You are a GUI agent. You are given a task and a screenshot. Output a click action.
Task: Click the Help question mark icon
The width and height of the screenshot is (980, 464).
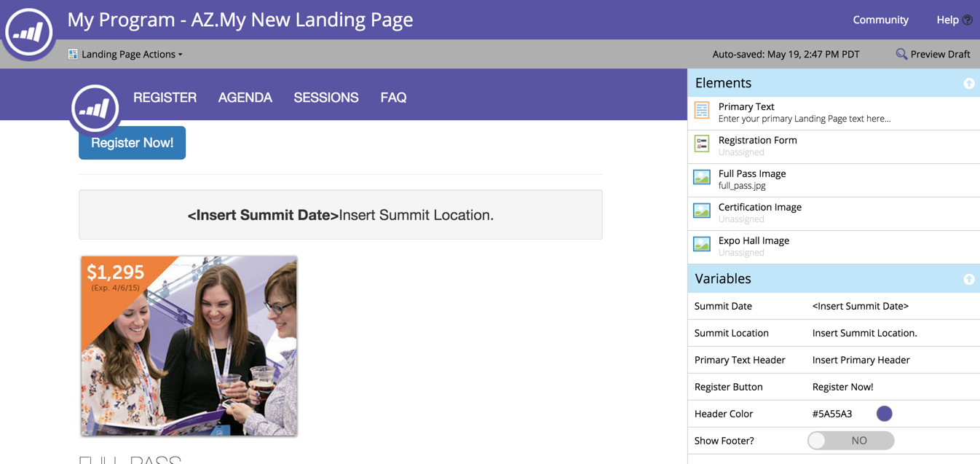[967, 20]
